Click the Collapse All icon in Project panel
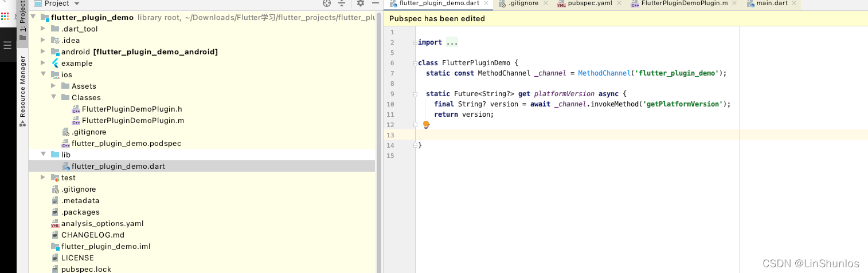The width and height of the screenshot is (868, 273). [342, 3]
